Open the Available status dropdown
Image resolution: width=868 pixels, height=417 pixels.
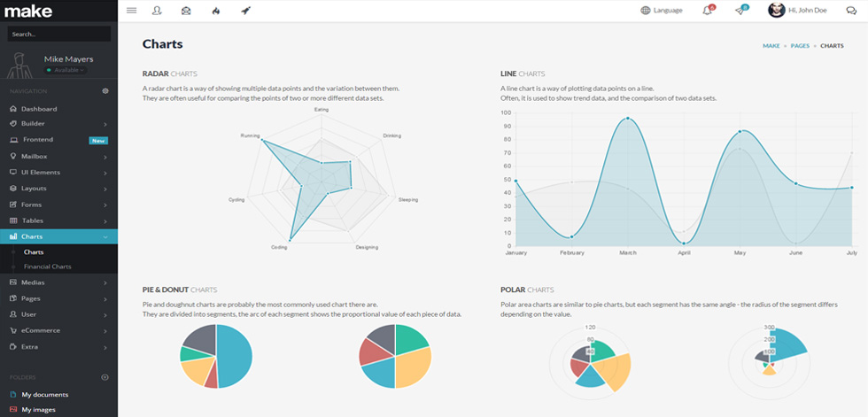(x=66, y=70)
